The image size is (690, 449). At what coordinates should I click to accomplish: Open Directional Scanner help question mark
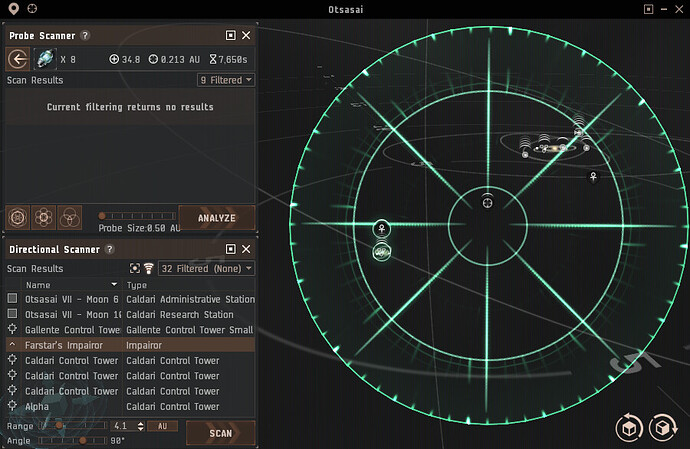[110, 250]
